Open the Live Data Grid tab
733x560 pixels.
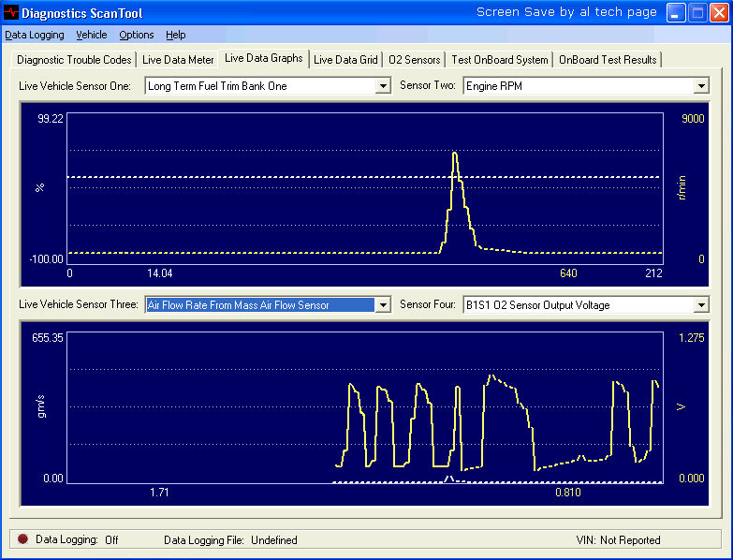click(x=345, y=60)
